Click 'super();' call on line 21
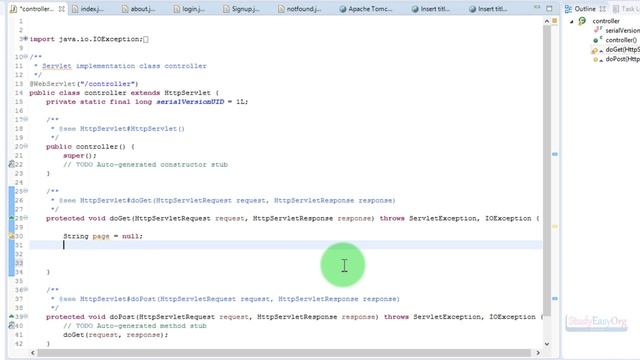This screenshot has width=640, height=360. click(80, 156)
